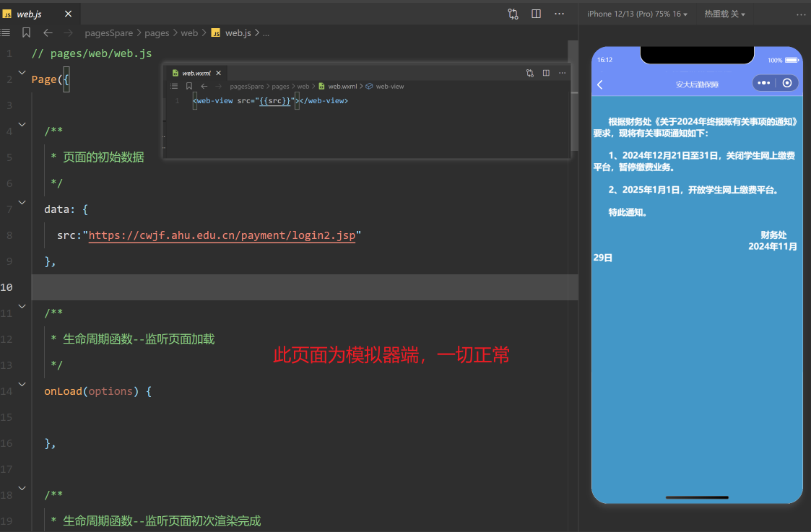The height and width of the screenshot is (532, 811).
Task: Collapse data object at line 7
Action: pos(22,202)
